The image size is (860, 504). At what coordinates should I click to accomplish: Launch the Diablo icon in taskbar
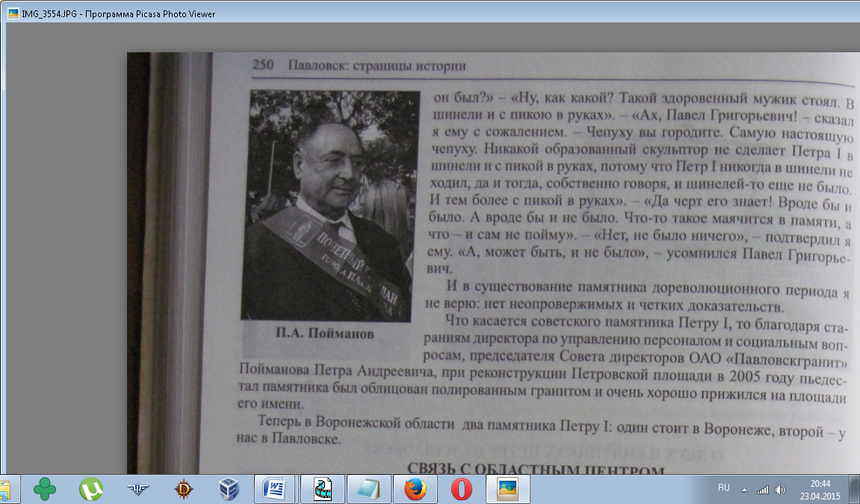183,488
